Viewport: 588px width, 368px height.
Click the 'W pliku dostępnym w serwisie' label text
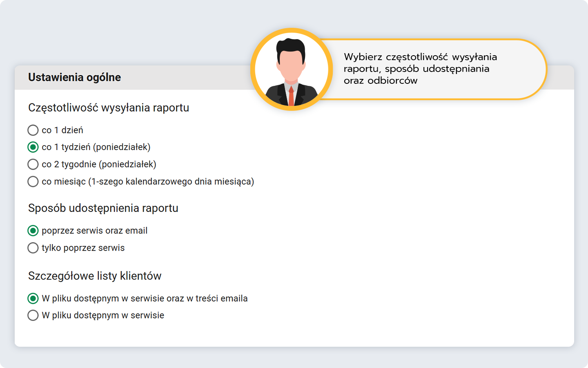coord(103,316)
